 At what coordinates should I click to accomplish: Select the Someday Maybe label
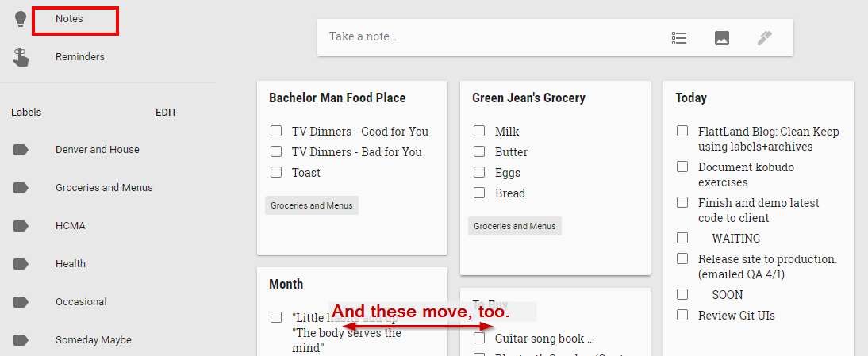click(93, 340)
